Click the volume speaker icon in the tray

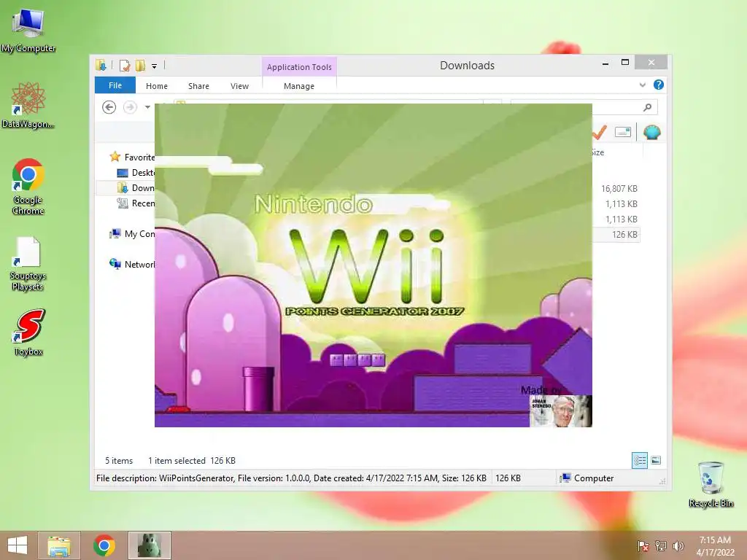click(x=678, y=546)
